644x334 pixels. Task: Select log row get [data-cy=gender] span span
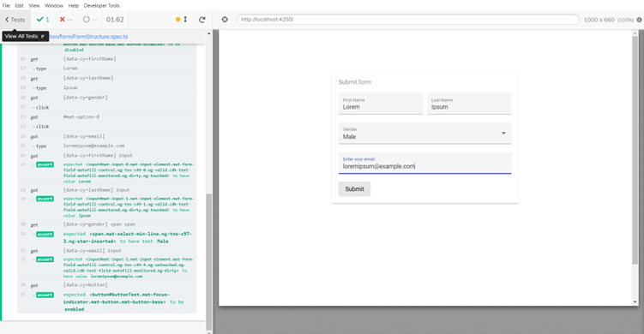(107, 224)
